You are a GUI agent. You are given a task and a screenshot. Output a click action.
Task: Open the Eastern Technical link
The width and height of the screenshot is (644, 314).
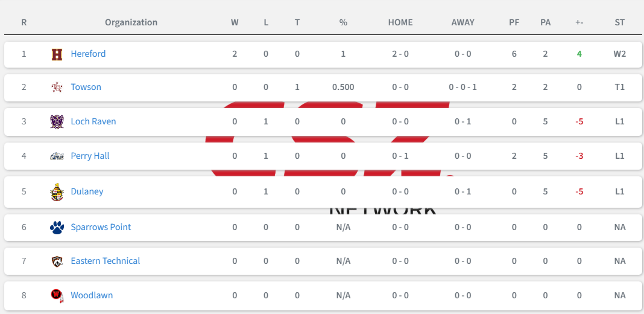tap(106, 261)
